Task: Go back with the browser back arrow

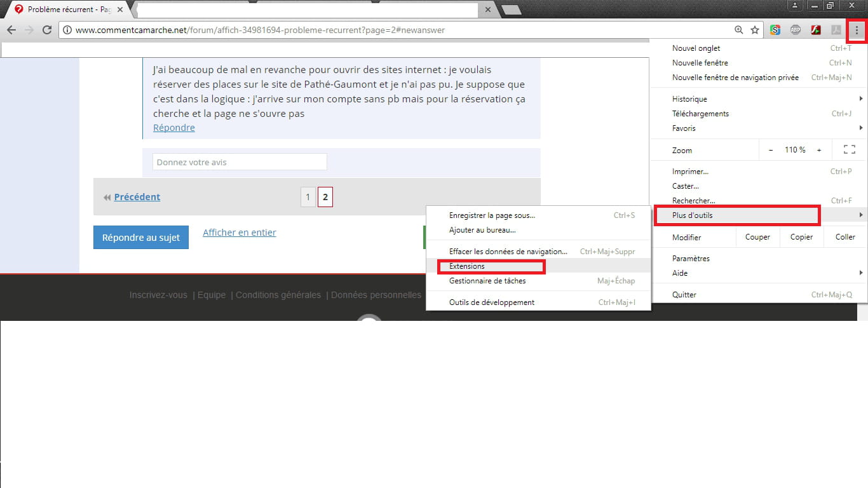Action: pos(11,30)
